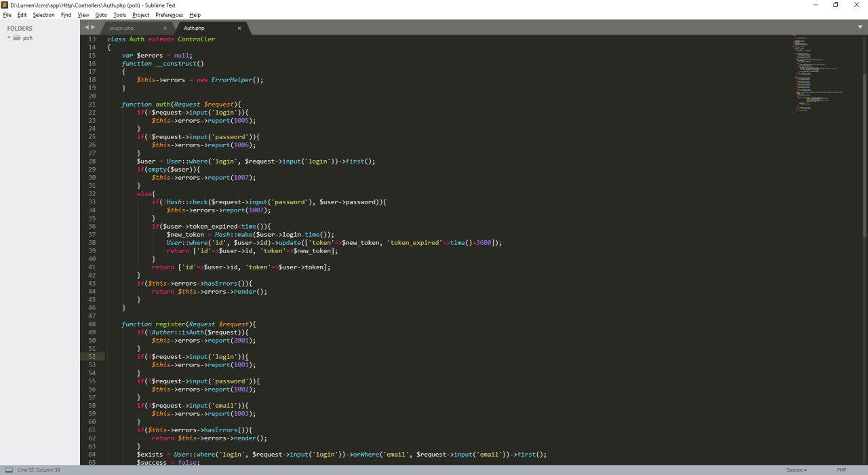Open the Preferences menu
The height and width of the screenshot is (475, 868).
pyautogui.click(x=169, y=15)
